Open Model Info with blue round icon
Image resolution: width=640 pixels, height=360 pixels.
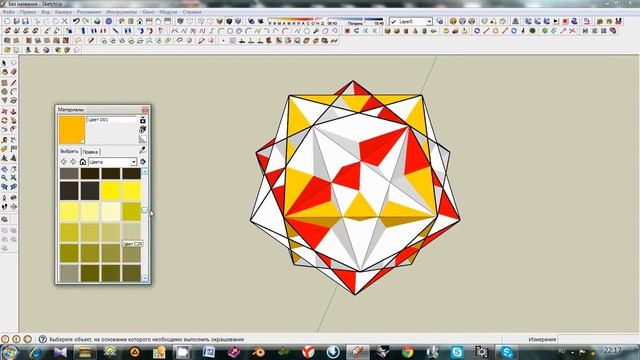click(109, 21)
